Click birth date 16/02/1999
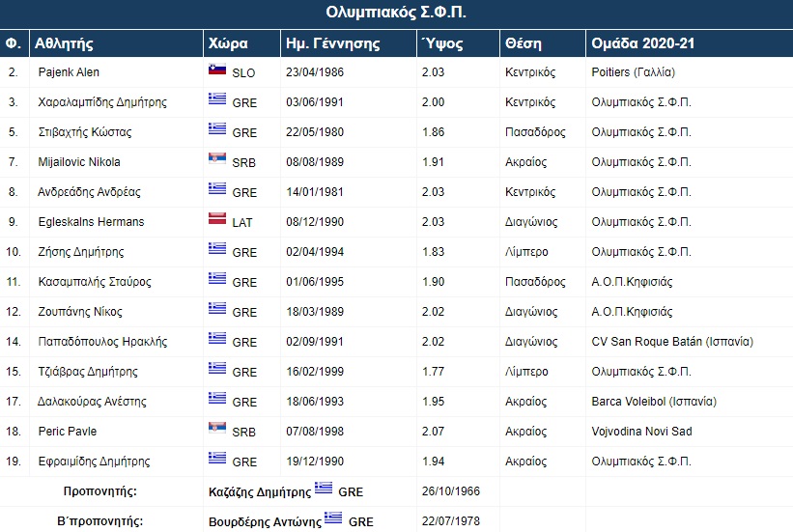The image size is (793, 532). 315,371
